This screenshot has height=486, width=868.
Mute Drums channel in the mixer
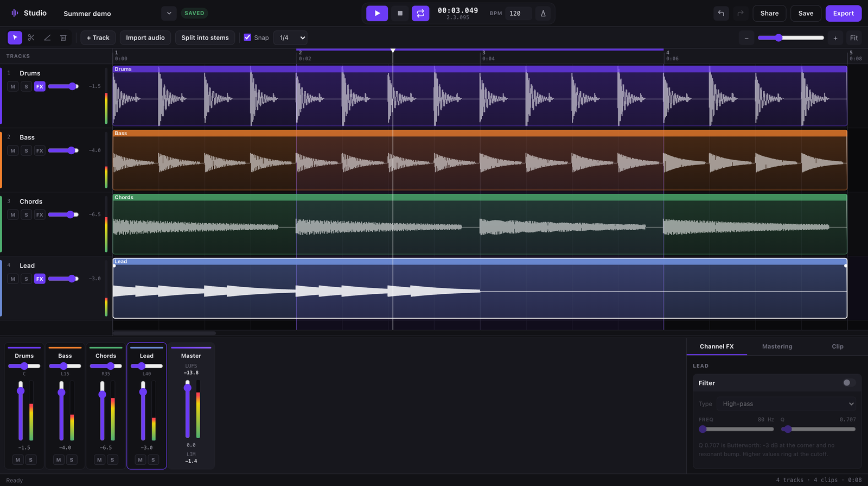18,460
